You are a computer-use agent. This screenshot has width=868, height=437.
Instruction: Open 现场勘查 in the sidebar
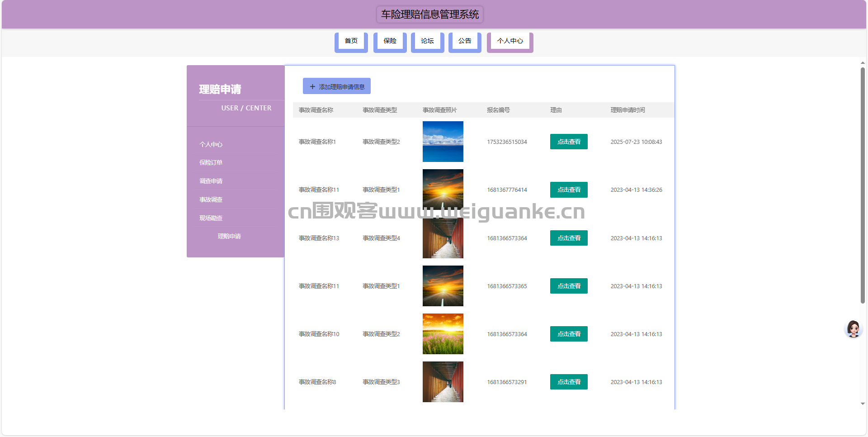(211, 218)
